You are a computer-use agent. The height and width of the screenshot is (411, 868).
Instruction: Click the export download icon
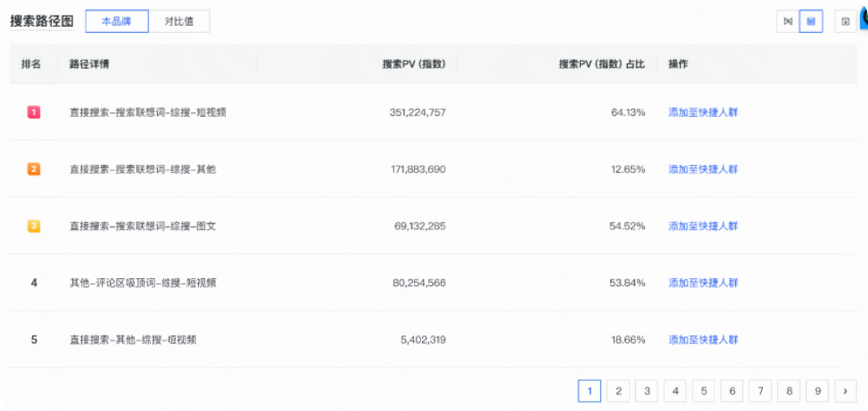pos(845,21)
